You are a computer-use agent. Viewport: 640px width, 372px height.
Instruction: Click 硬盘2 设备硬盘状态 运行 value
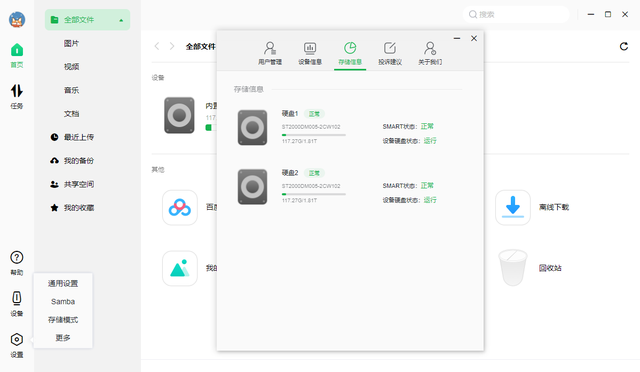click(430, 200)
